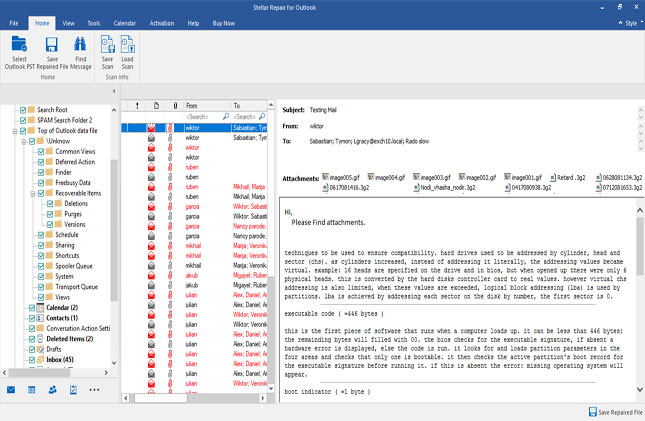Open the calendar view icon at bottom
This screenshot has width=645, height=421.
pos(32,390)
